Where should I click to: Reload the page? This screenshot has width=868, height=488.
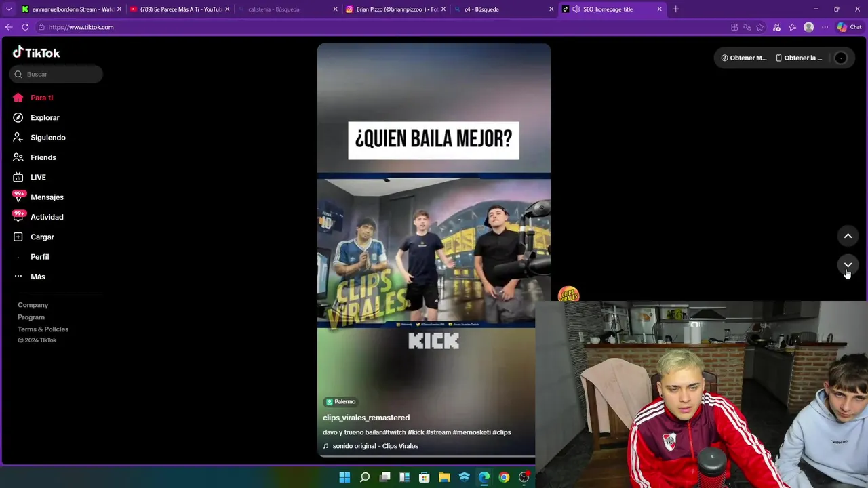pyautogui.click(x=25, y=27)
